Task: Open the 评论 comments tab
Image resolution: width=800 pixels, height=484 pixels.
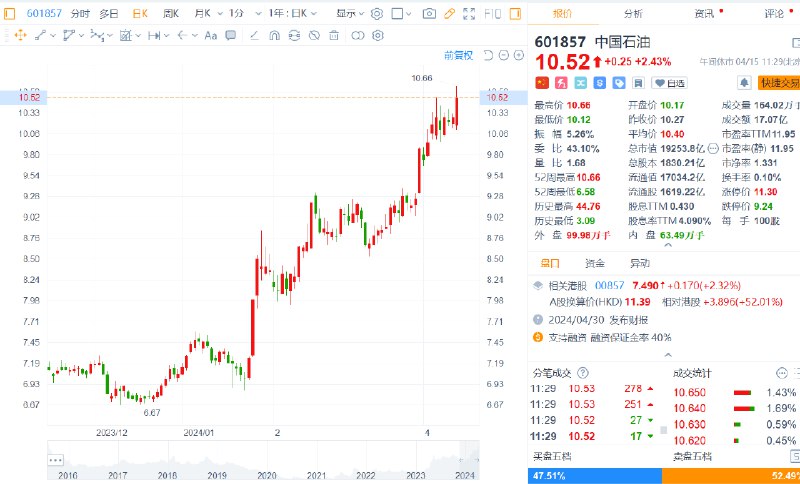Action: pyautogui.click(x=773, y=14)
